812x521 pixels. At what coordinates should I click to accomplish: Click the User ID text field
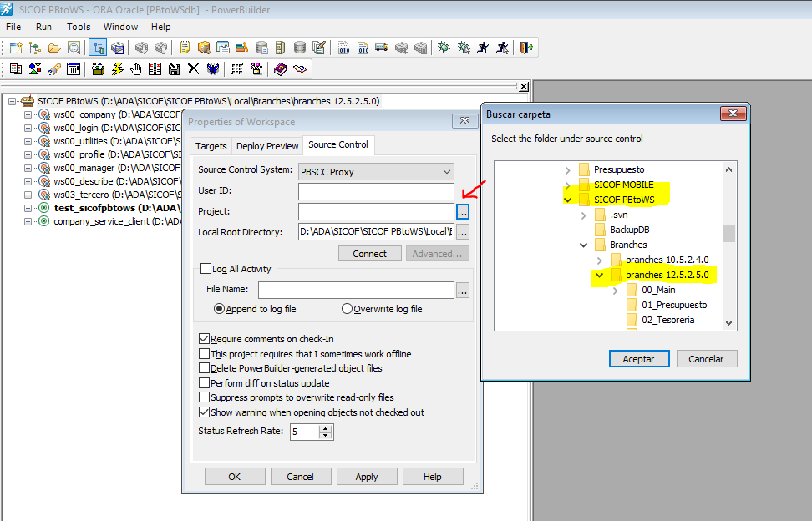click(x=376, y=191)
